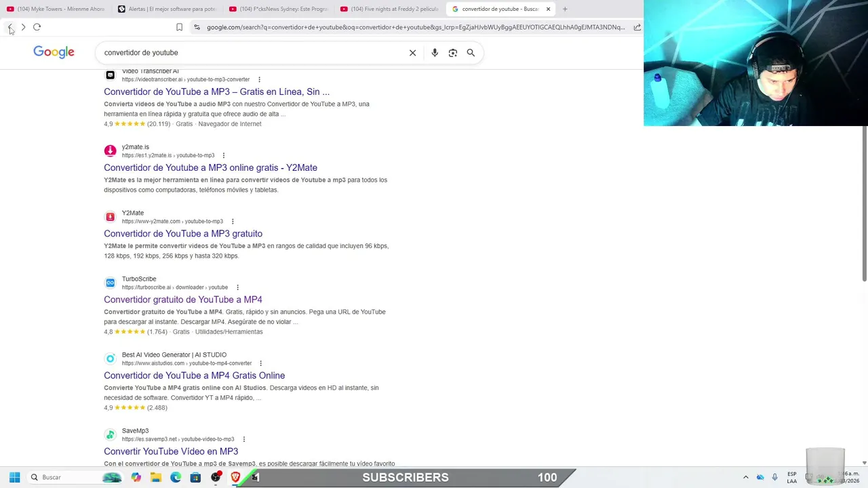Click the (2.488) rating count text
Image resolution: width=868 pixels, height=488 pixels.
click(x=157, y=408)
